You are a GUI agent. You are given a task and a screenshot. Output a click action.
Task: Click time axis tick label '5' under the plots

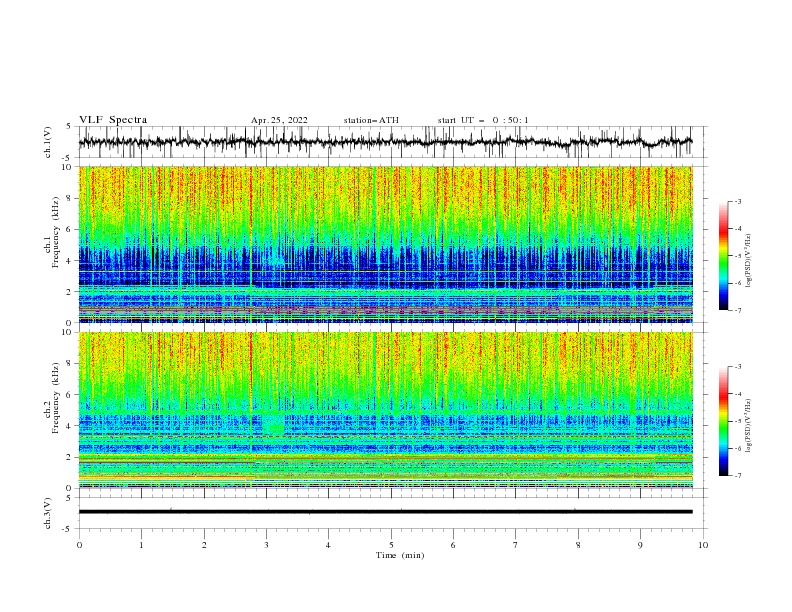tap(391, 545)
